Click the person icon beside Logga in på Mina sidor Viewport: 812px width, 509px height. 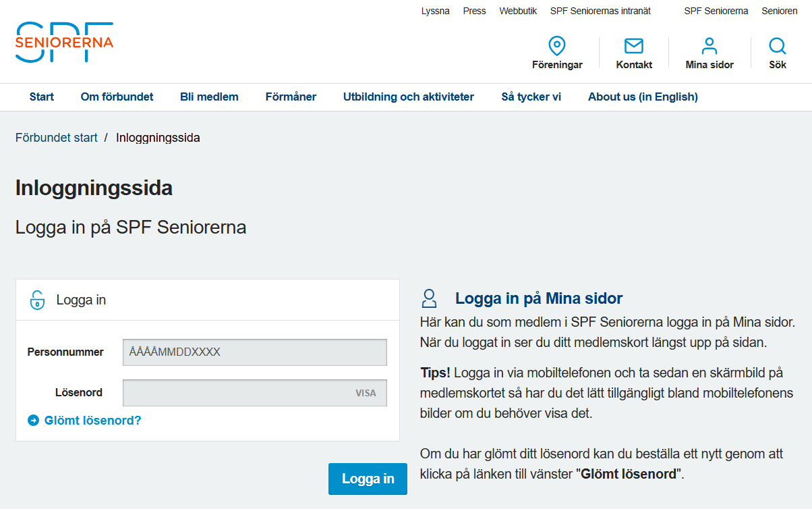tap(429, 298)
